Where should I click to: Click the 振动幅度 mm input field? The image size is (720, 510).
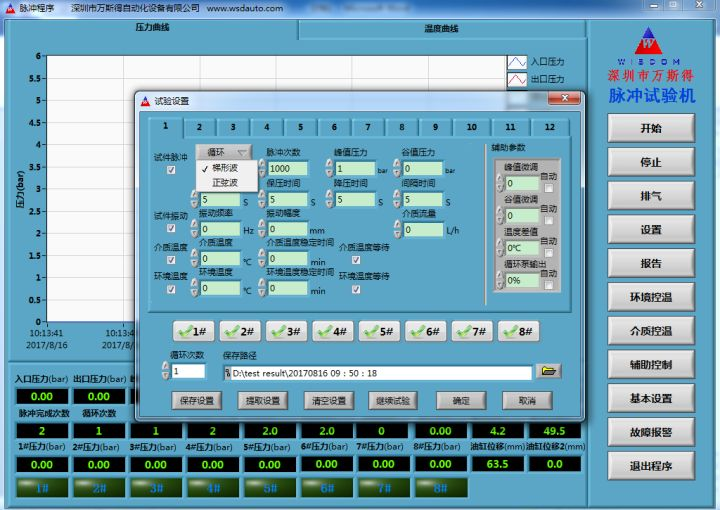[x=287, y=229]
